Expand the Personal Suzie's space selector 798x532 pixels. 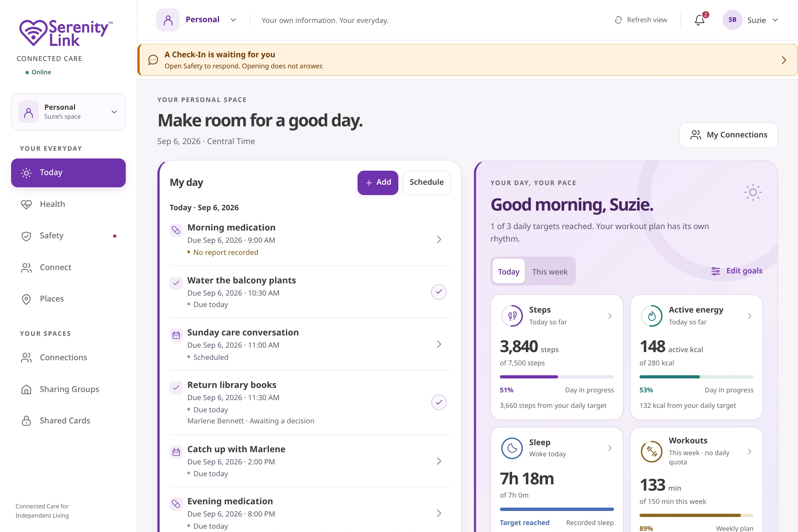pyautogui.click(x=68, y=112)
